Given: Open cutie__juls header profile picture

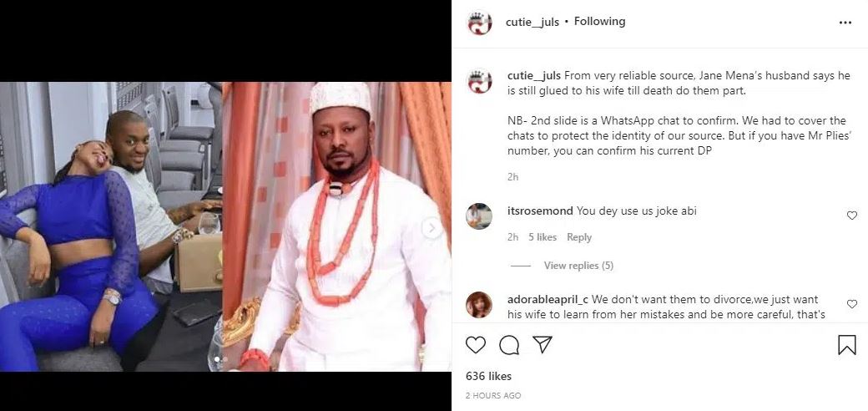Looking at the screenshot, I should (x=478, y=23).
